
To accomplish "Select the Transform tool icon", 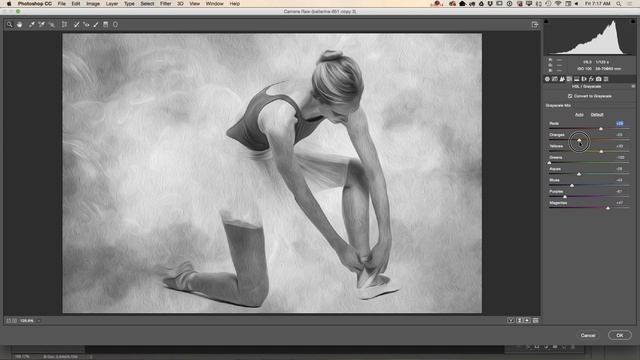I will (x=64, y=25).
